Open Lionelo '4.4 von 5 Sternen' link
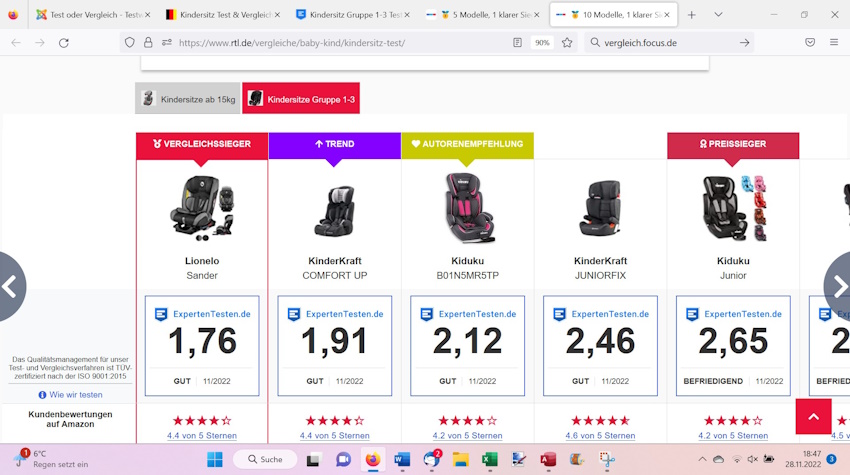Screen dimensions: 850x475 tap(202, 435)
